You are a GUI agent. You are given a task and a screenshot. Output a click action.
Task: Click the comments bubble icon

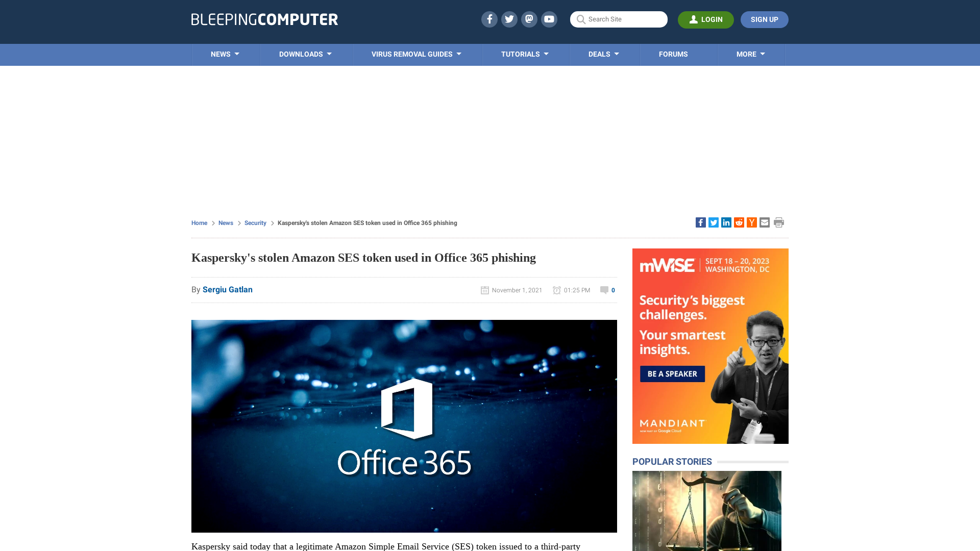coord(604,290)
